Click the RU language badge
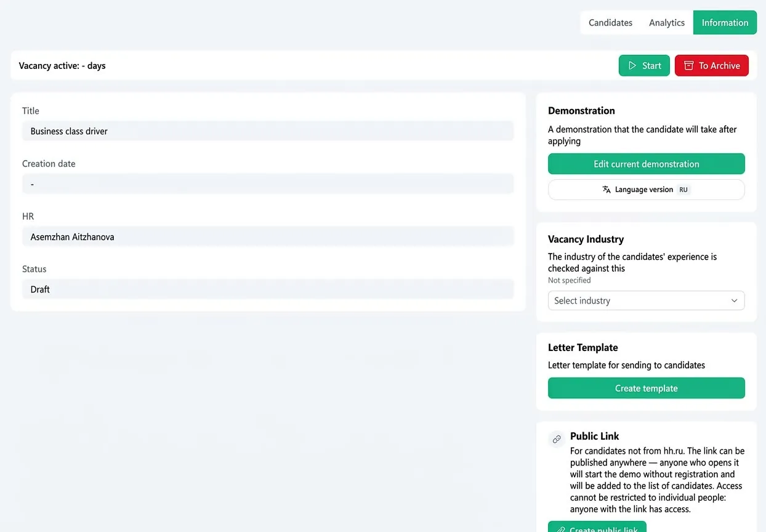The image size is (766, 532). [683, 190]
